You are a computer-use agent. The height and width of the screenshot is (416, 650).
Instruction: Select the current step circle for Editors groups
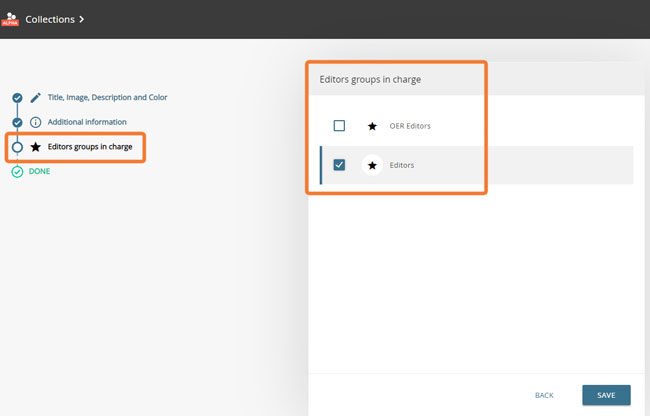point(17,147)
